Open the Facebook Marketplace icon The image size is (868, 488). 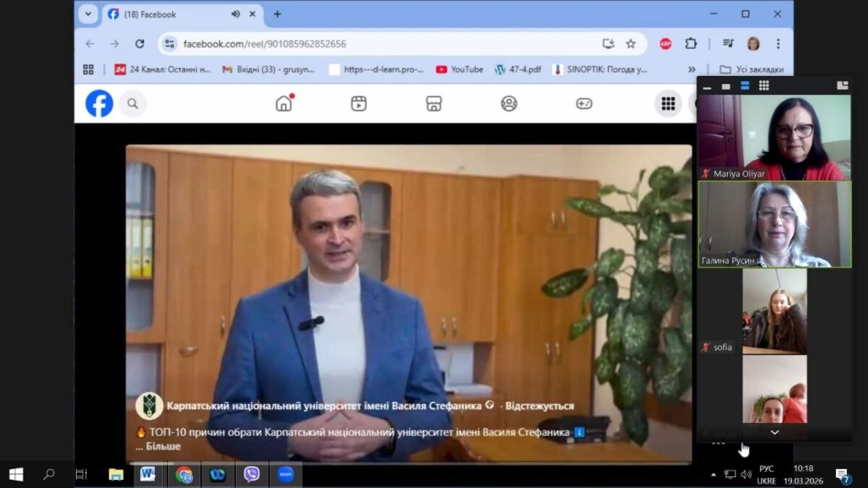[434, 103]
